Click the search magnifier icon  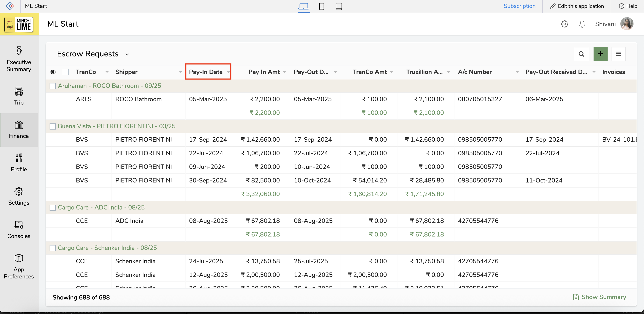click(581, 54)
